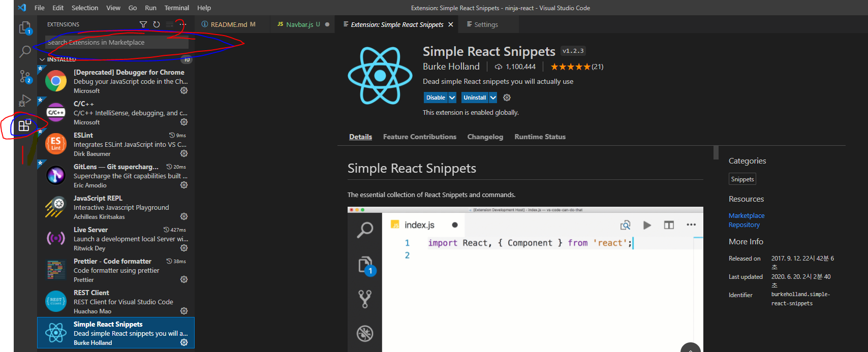Viewport: 868px width, 352px height.
Task: Select the Runtime Status tab
Action: 540,137
